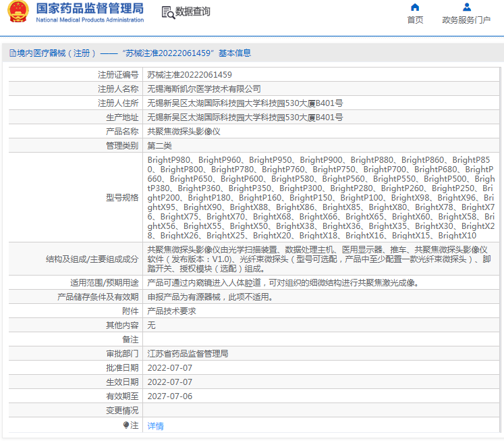Click the 型号规格 label
Viewport: 504px width, 441px height.
click(122, 197)
